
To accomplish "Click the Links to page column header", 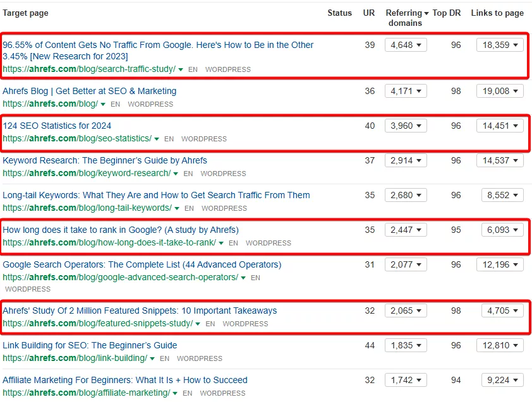I will point(497,13).
